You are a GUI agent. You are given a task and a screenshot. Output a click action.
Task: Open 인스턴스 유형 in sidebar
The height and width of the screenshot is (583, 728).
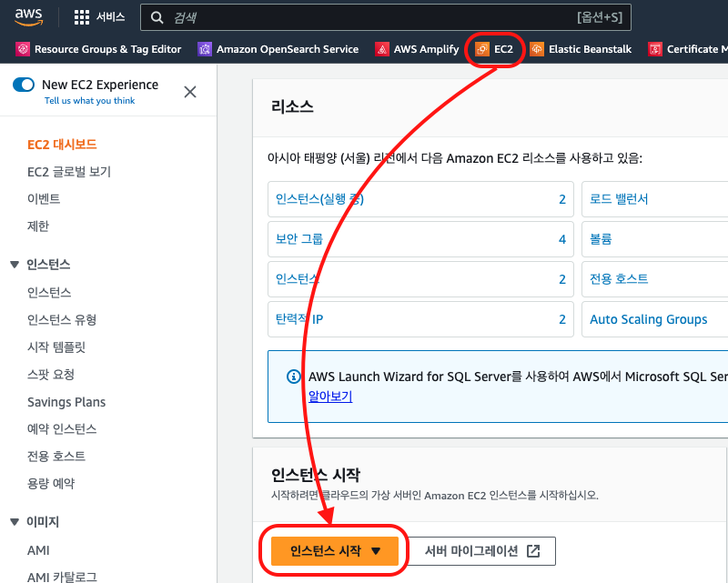[62, 320]
